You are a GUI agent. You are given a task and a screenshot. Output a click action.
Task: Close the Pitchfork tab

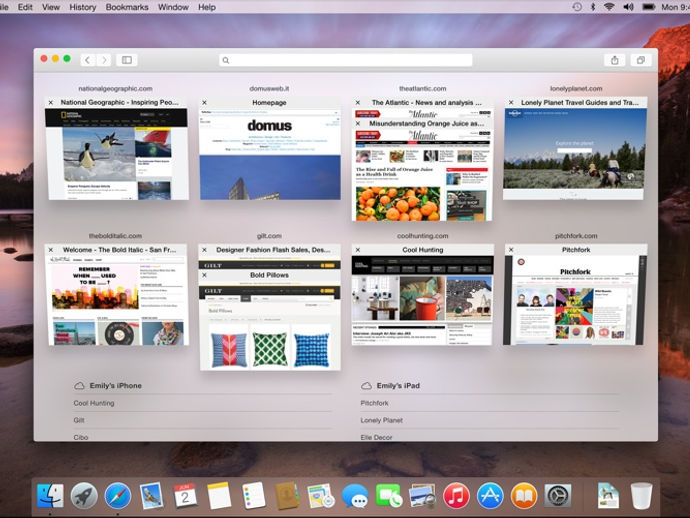tap(511, 250)
